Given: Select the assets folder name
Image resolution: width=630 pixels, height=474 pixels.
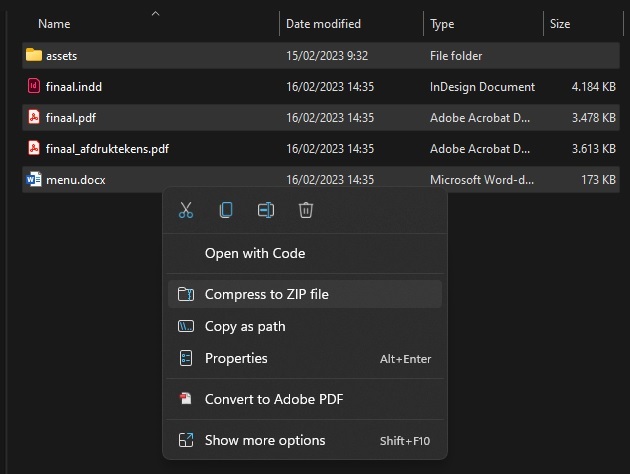Looking at the screenshot, I should pyautogui.click(x=61, y=56).
